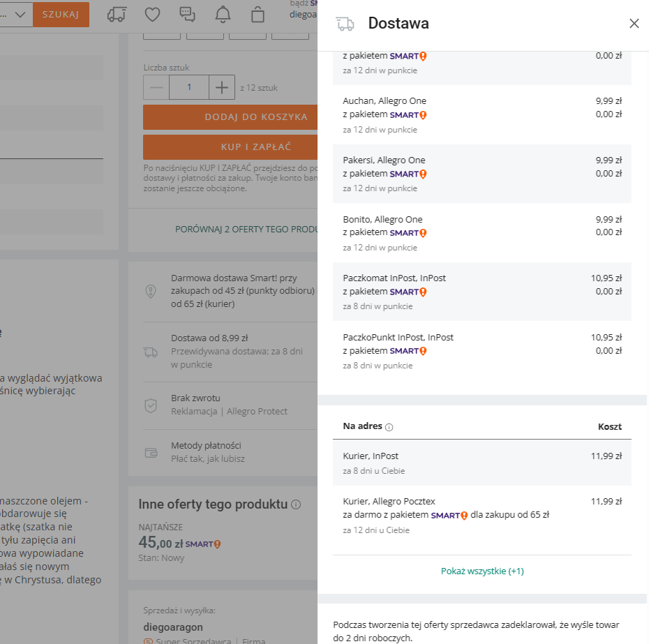Open the shopping cart icon

pos(258,14)
